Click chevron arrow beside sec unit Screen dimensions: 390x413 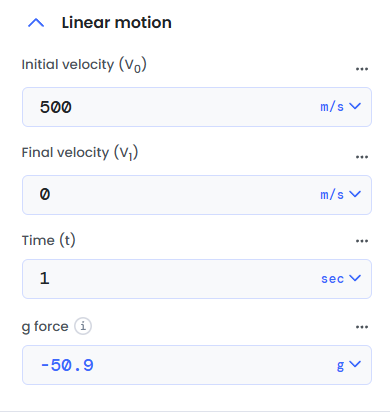tap(355, 278)
